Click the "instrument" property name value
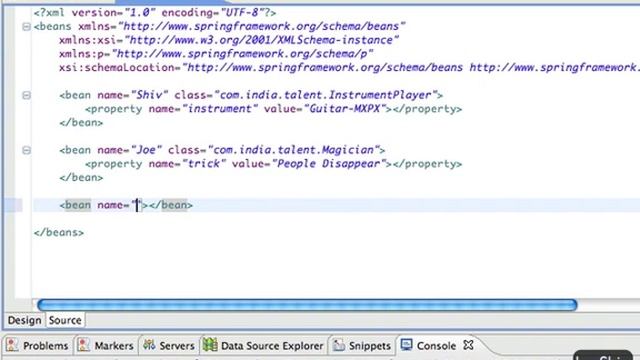The width and height of the screenshot is (640, 360). [220, 109]
